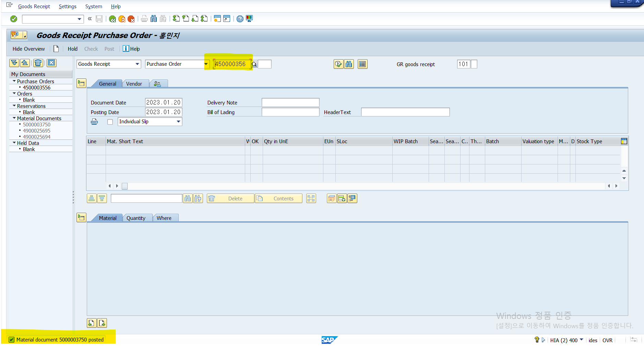Open the transaction command field dropdown
644x347 pixels.
click(x=80, y=19)
